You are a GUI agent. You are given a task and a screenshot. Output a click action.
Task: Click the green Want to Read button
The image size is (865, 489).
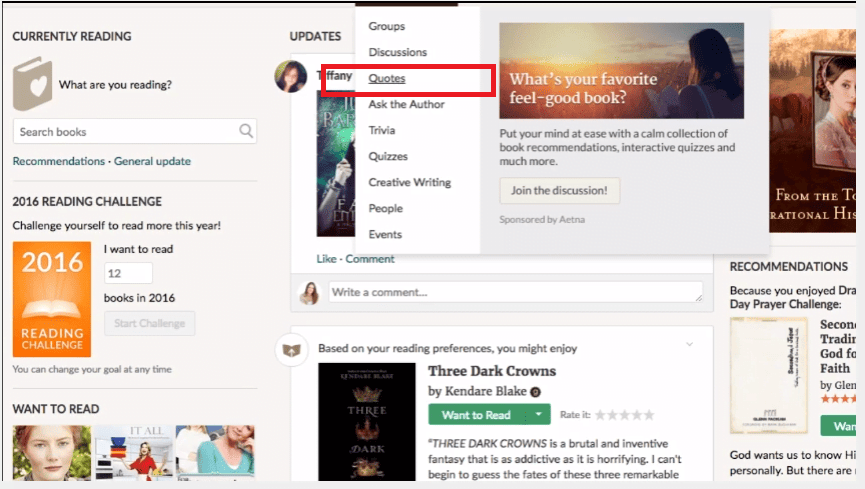pyautogui.click(x=476, y=415)
